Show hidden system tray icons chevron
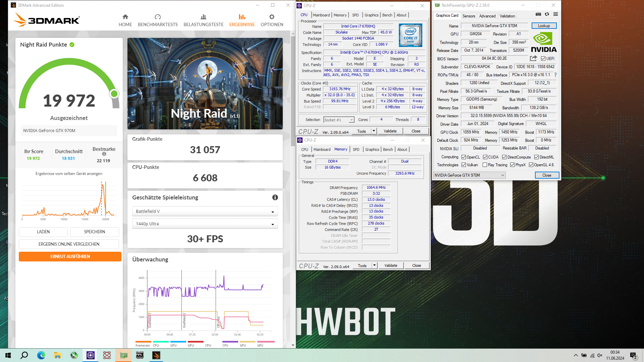644x362 pixels. point(576,355)
